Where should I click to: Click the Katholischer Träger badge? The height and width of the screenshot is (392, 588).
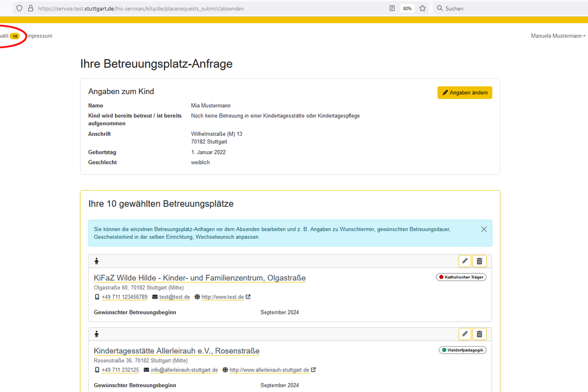461,277
